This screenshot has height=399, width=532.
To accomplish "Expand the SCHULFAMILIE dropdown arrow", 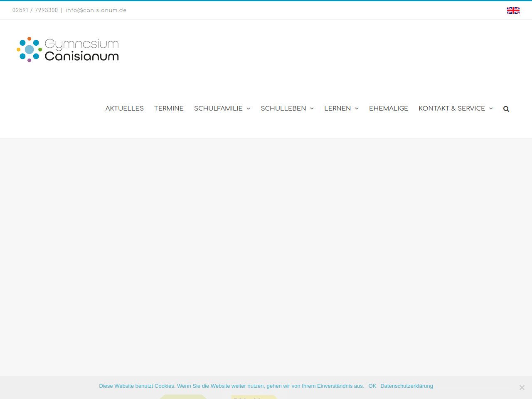I will coord(249,108).
